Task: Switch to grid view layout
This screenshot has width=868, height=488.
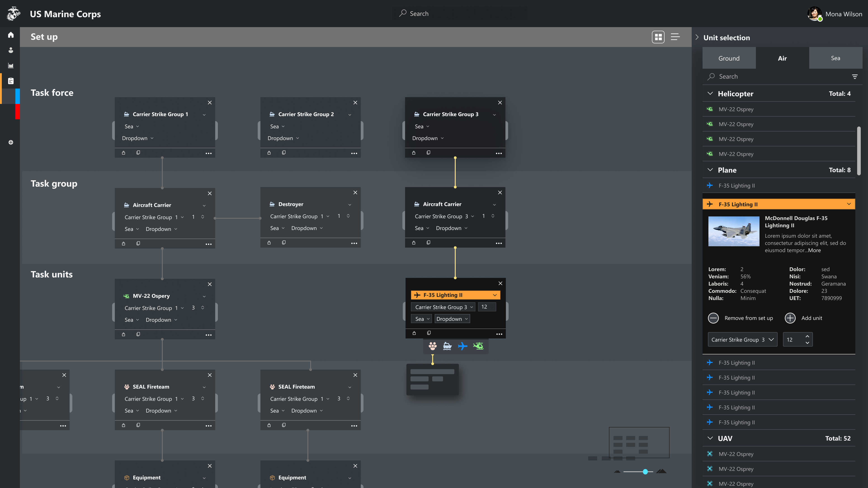Action: (x=658, y=37)
